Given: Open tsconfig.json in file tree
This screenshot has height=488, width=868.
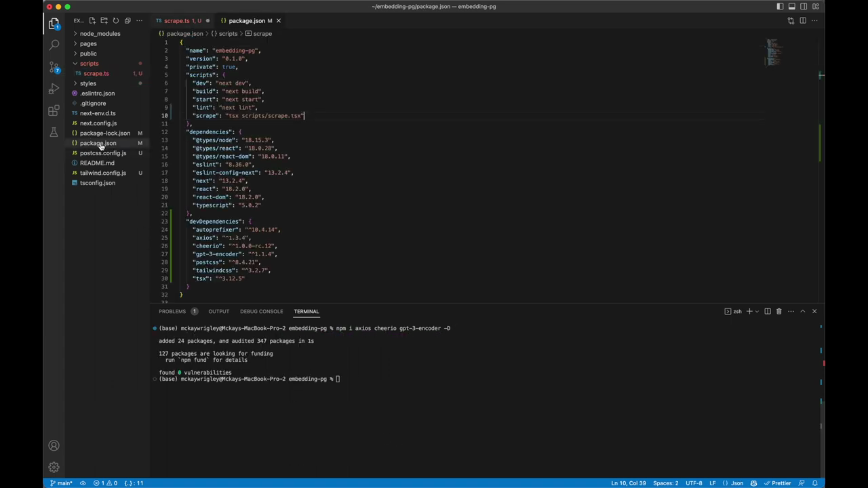Looking at the screenshot, I should tap(108, 183).
